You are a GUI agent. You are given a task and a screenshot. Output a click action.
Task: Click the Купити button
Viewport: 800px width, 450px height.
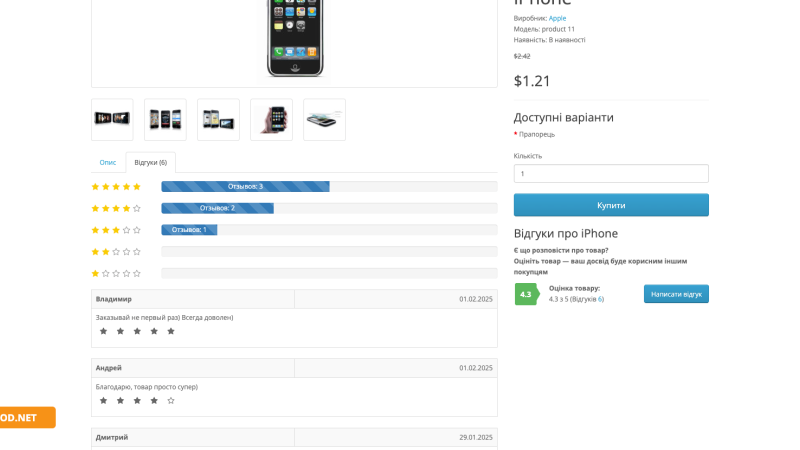pos(611,205)
